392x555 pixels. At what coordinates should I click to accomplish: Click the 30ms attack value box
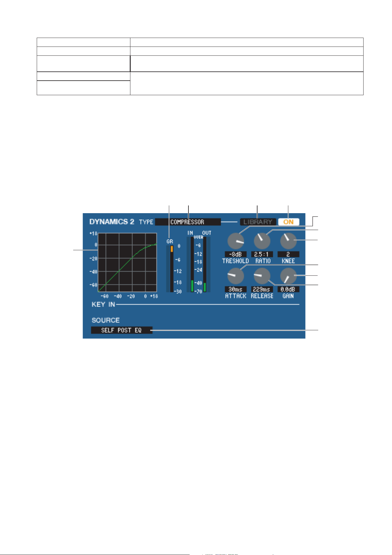pyautogui.click(x=236, y=289)
